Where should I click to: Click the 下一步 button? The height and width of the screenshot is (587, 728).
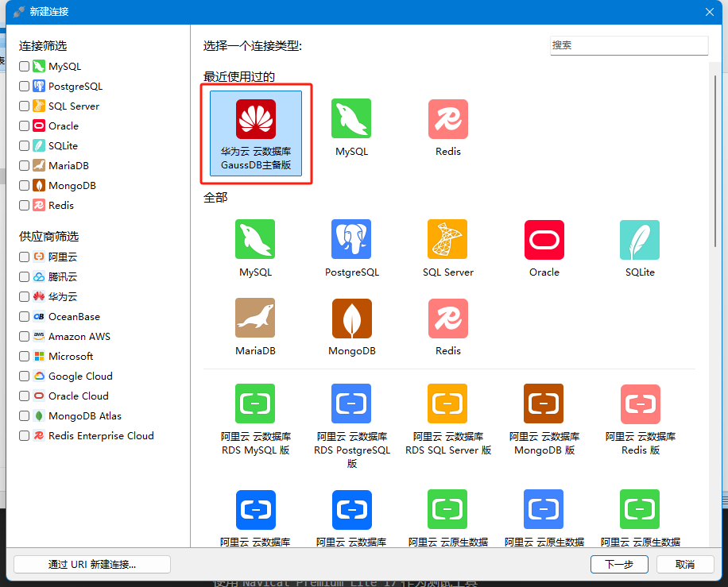coord(619,564)
